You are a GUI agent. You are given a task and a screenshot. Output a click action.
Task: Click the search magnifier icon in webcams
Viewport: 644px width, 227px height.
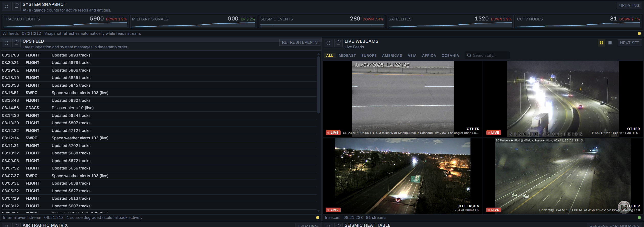tap(469, 55)
